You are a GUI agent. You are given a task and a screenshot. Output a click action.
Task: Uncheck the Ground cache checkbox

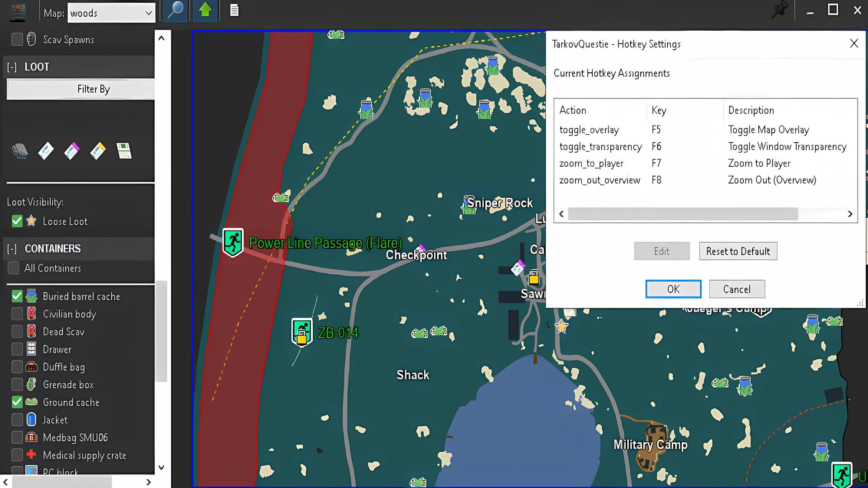(x=17, y=402)
